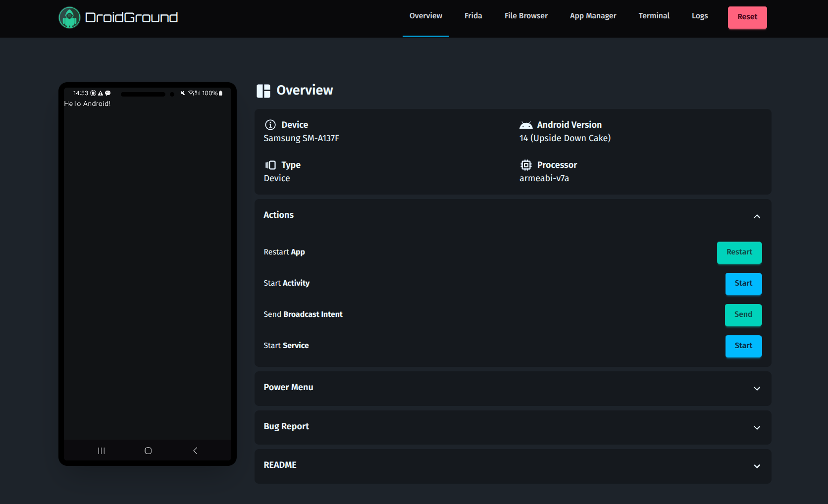Click the DroidGround robot logo
Viewport: 828px width, 504px height.
pyautogui.click(x=69, y=17)
